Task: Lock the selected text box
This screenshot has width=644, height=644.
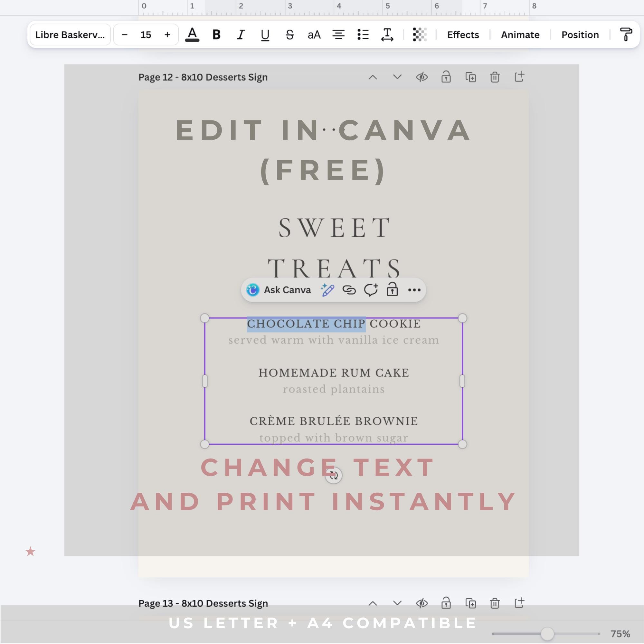Action: 392,289
